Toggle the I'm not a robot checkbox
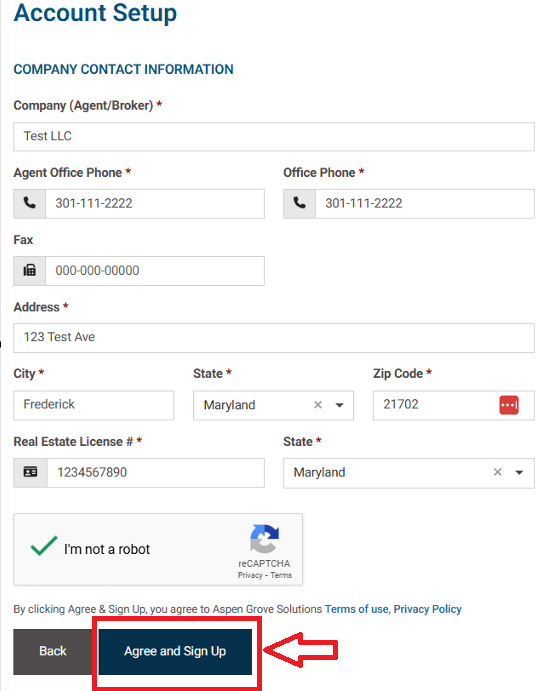539x691 pixels. 44,546
